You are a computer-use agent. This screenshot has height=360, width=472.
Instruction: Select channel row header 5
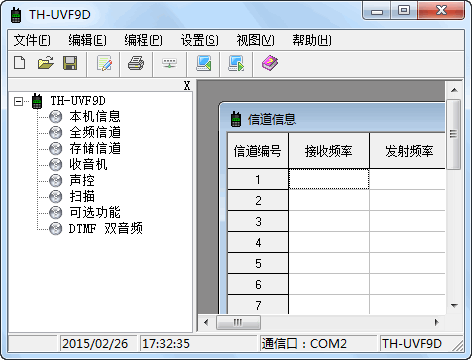(258, 263)
